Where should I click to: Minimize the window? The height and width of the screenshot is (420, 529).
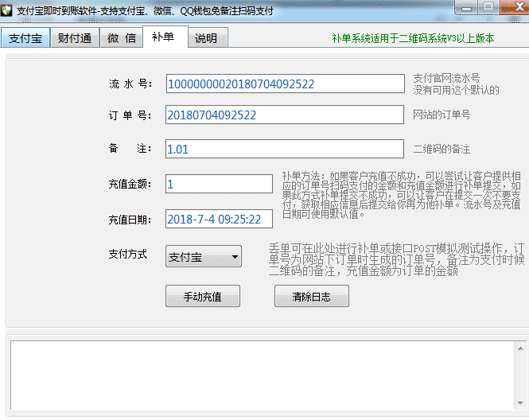(466, 7)
